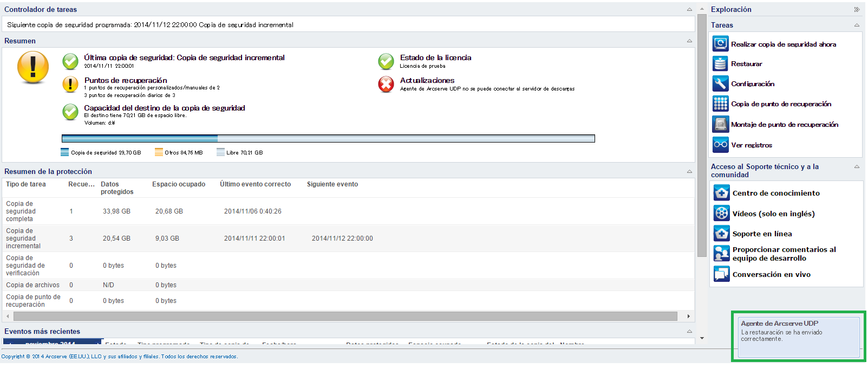The height and width of the screenshot is (368, 868).
Task: Click the Realizar copia de seguridad ahora link
Action: coord(784,44)
